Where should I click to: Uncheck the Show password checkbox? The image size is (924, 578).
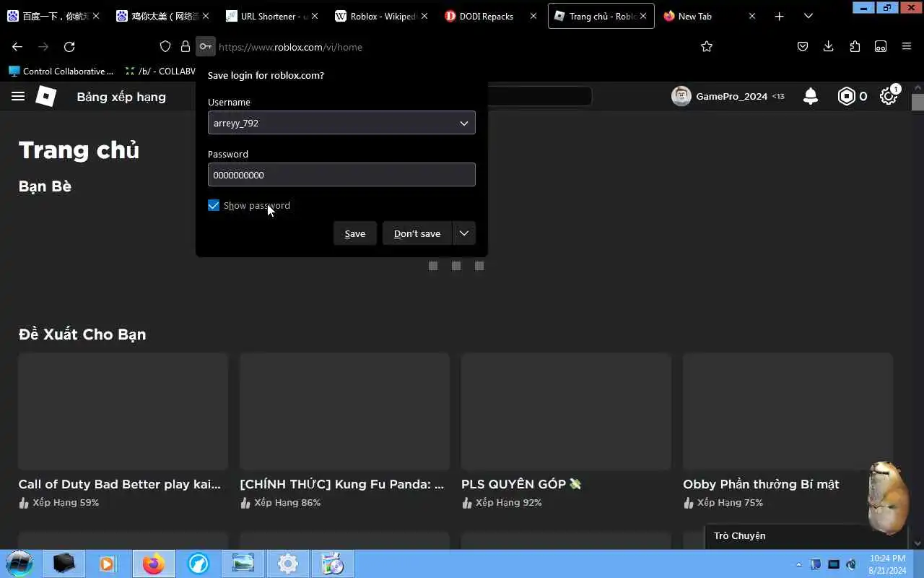click(x=214, y=205)
